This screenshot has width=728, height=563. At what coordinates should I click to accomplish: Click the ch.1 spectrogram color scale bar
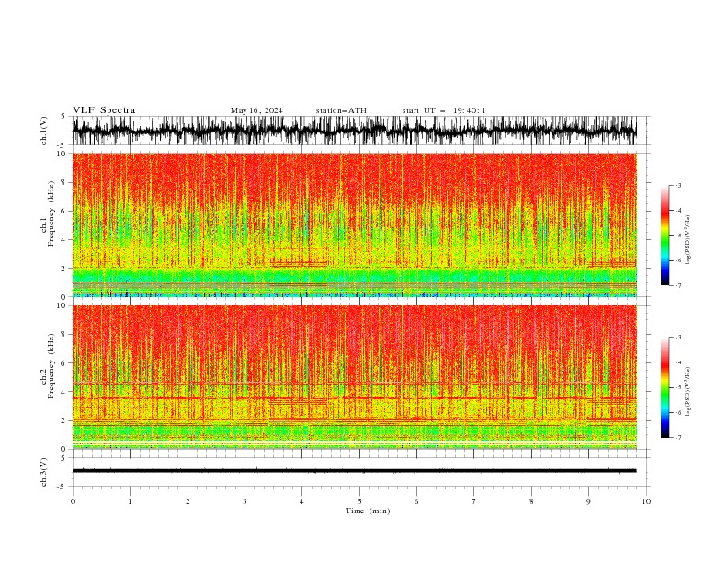[665, 236]
